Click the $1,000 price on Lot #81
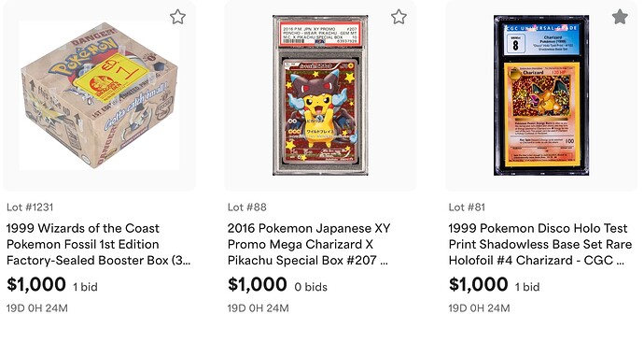The image size is (644, 343). (478, 285)
